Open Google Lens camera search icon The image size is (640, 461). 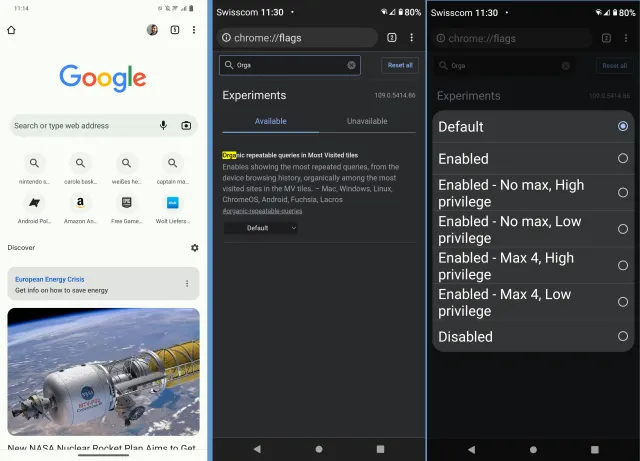coord(186,125)
